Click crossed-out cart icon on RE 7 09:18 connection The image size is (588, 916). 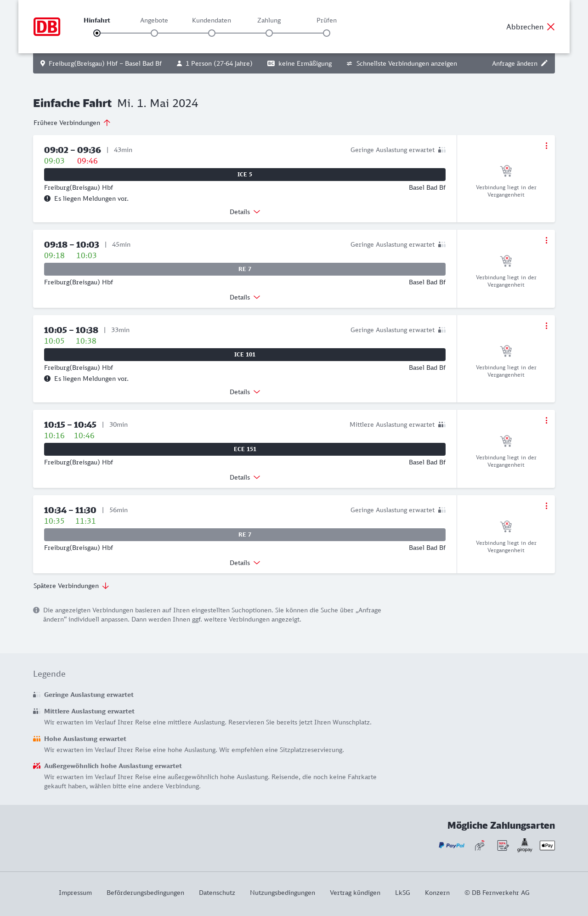click(506, 261)
